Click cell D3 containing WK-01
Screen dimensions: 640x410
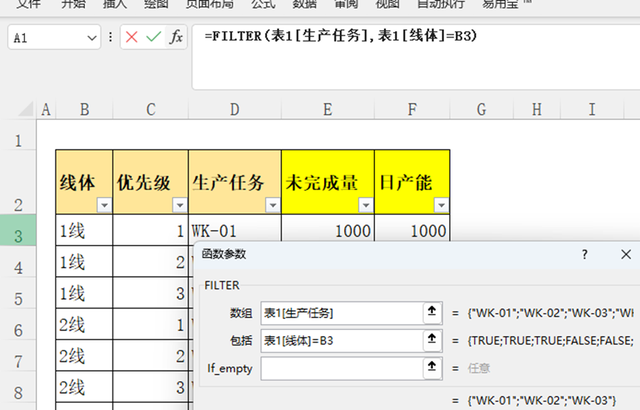[235, 230]
